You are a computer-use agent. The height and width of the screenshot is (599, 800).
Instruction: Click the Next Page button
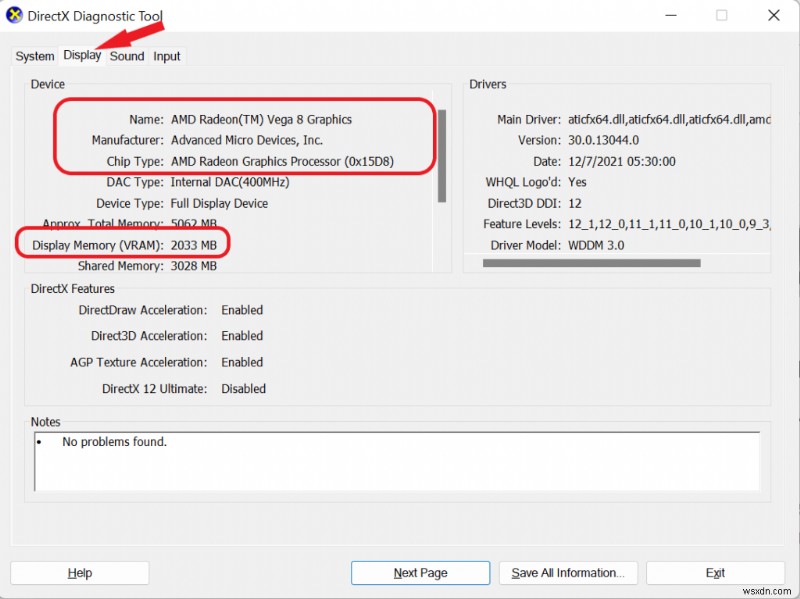tap(420, 573)
